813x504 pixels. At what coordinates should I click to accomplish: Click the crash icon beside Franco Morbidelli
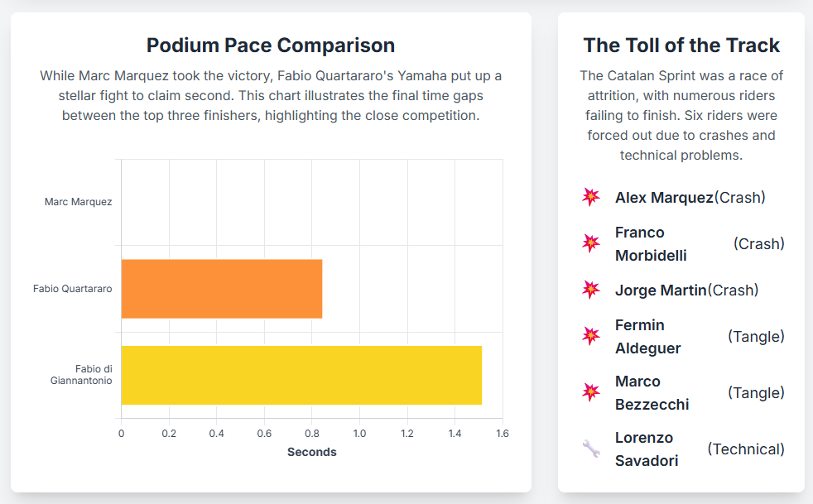[x=590, y=243]
